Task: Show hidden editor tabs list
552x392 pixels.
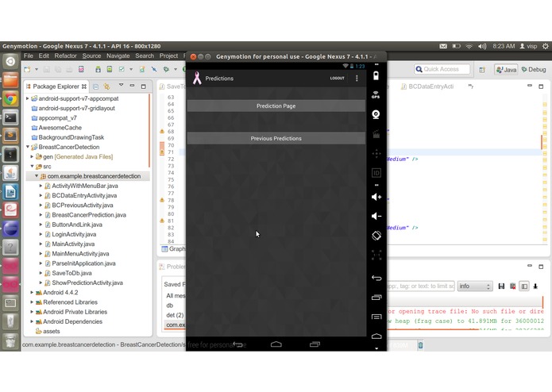Action: point(471,86)
